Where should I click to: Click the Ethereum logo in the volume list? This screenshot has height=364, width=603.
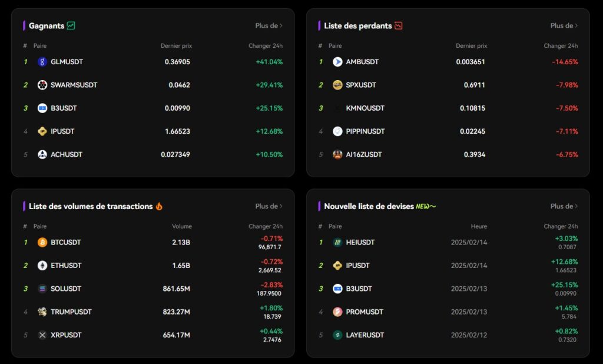42,266
